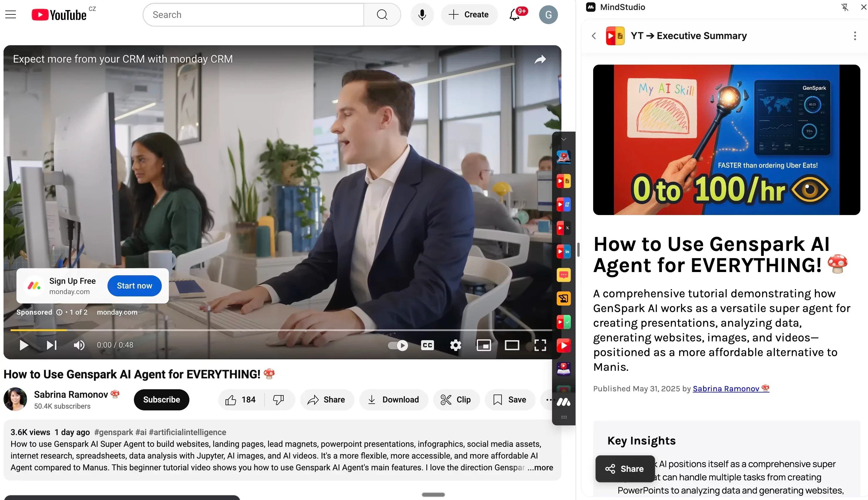
Task: Launch the YT to LinkedIn agent
Action: click(563, 251)
